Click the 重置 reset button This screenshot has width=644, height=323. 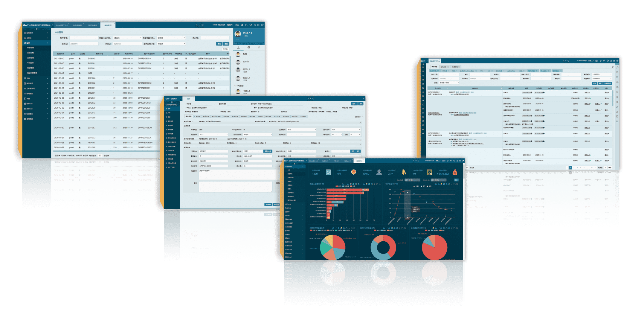tap(226, 43)
